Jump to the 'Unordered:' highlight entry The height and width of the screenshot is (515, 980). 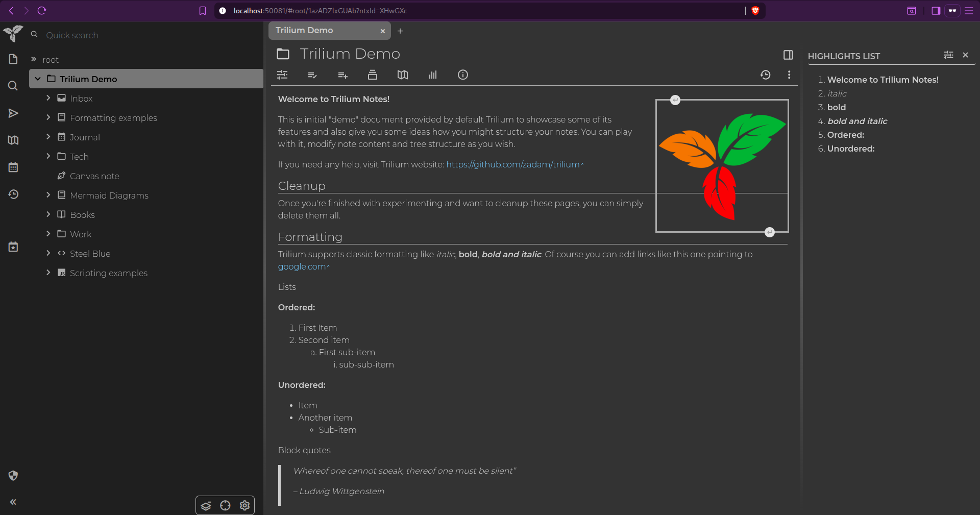(850, 149)
